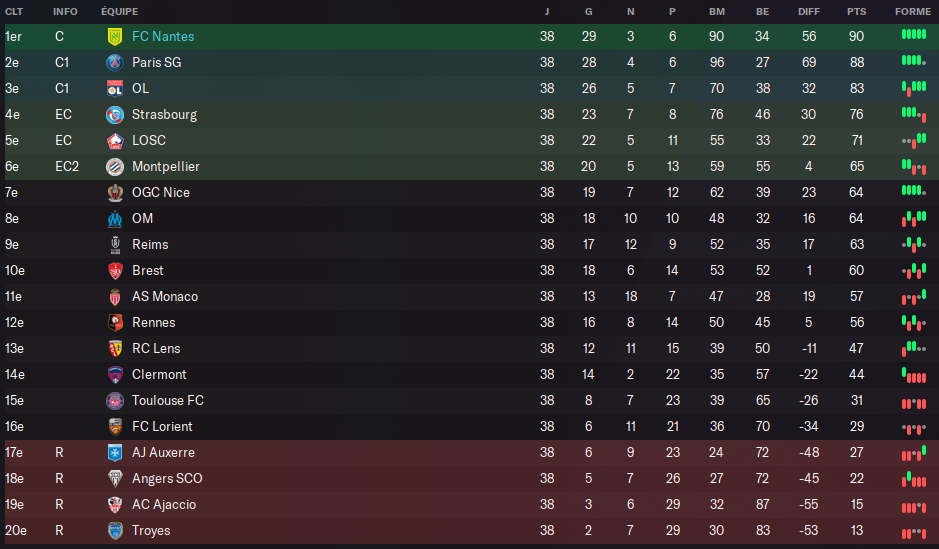939x549 pixels.
Task: Sort table by PTS column header
Action: 856,11
